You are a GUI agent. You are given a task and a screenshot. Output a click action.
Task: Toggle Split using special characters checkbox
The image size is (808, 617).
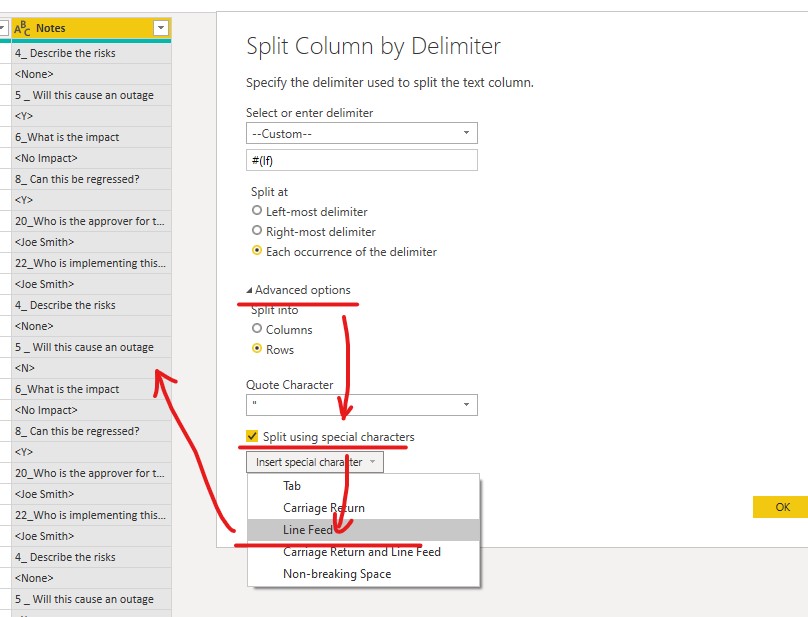[x=252, y=437]
